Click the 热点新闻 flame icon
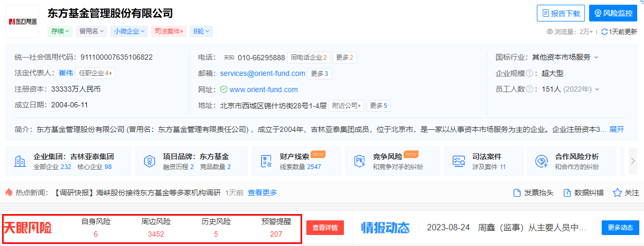This screenshot has height=246, width=644. [9, 193]
